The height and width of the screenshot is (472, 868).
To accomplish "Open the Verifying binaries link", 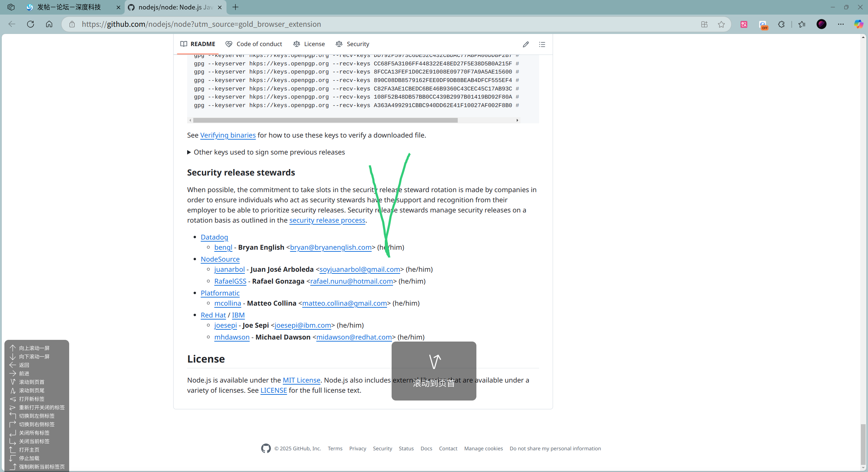I will (x=228, y=135).
